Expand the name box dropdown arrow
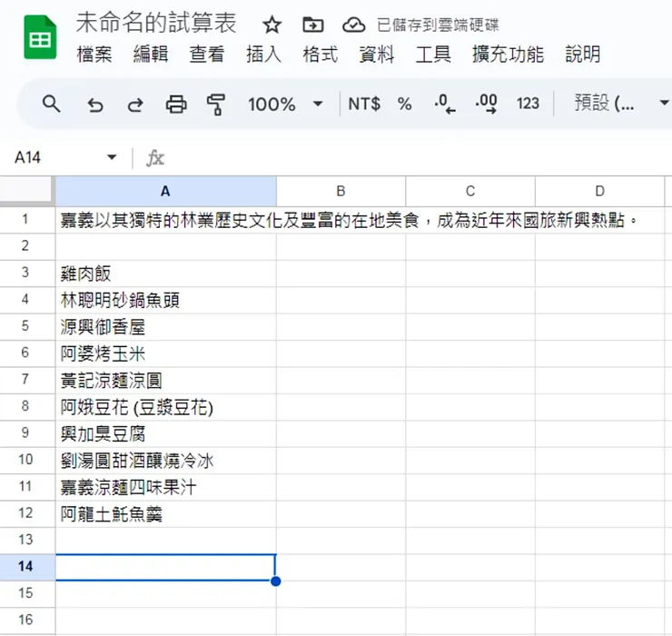Screen dimensions: 672x636 [112, 157]
